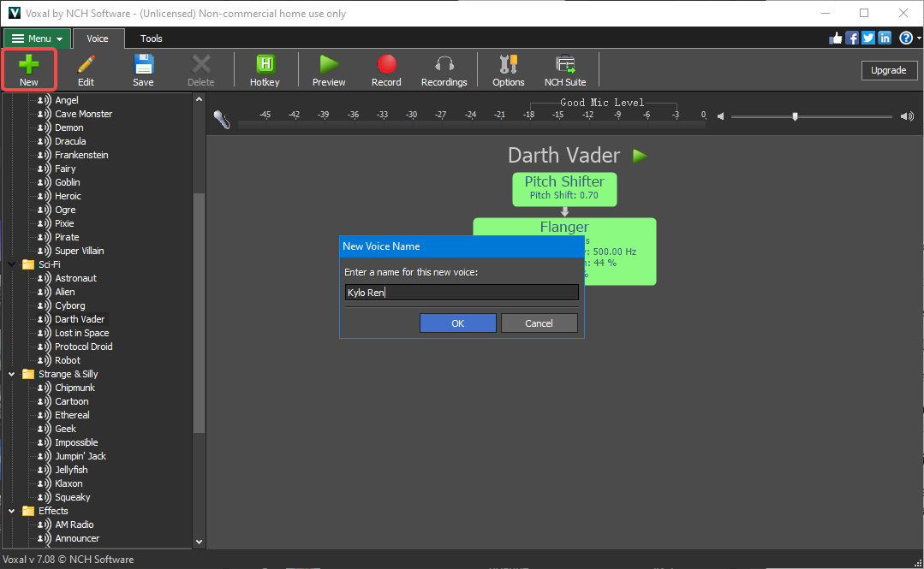Select the Goblin voice
Image resolution: width=924 pixels, height=569 pixels.
(67, 182)
